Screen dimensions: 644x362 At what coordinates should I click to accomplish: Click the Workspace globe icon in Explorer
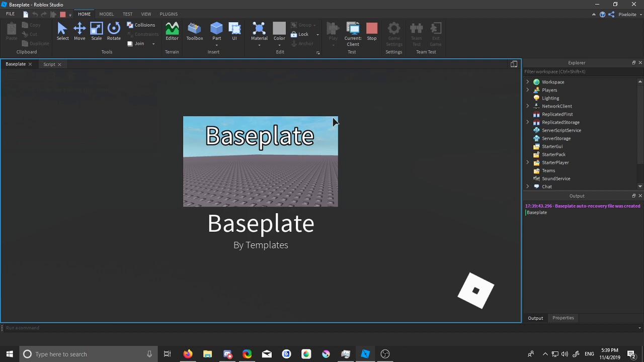pyautogui.click(x=536, y=82)
